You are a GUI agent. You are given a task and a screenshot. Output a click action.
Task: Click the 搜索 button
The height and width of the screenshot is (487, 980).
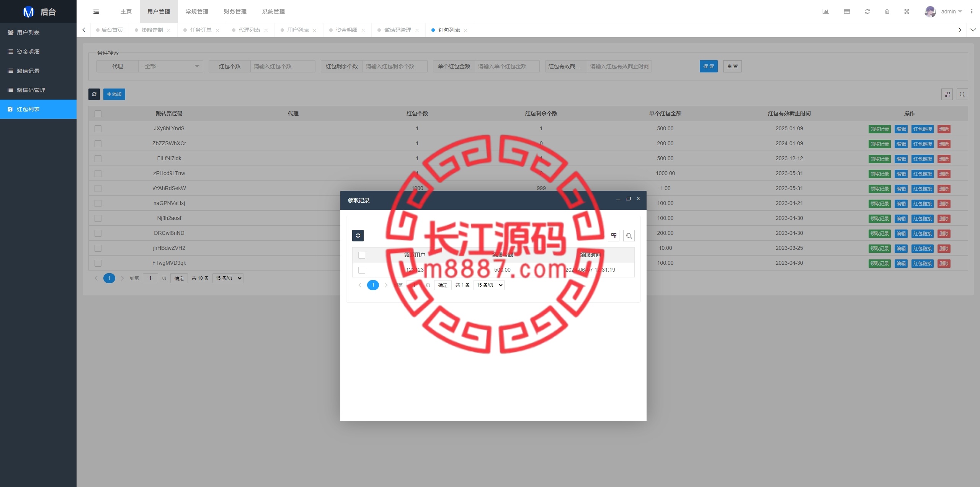(x=709, y=66)
